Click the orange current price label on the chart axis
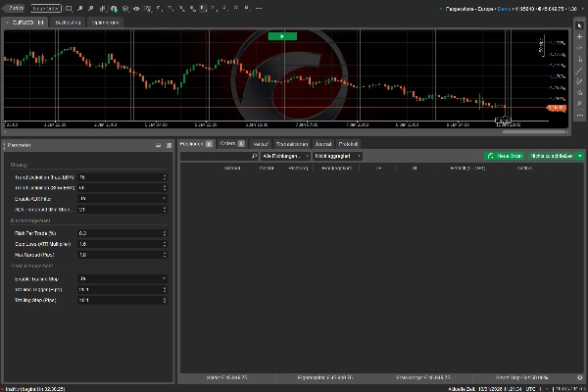The image size is (588, 392). (x=557, y=108)
